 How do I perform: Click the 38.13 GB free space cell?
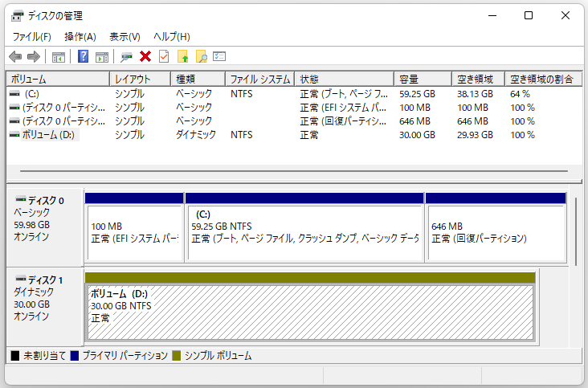click(475, 94)
